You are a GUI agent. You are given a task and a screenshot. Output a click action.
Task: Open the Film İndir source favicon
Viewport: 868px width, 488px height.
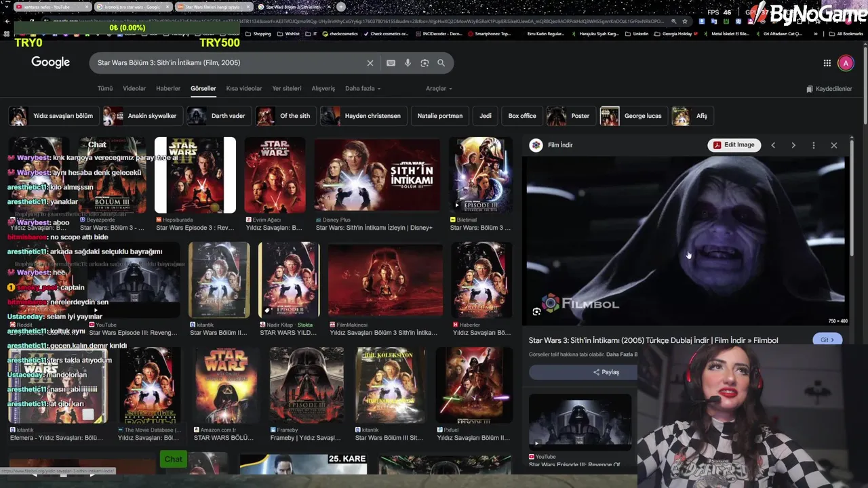(536, 145)
